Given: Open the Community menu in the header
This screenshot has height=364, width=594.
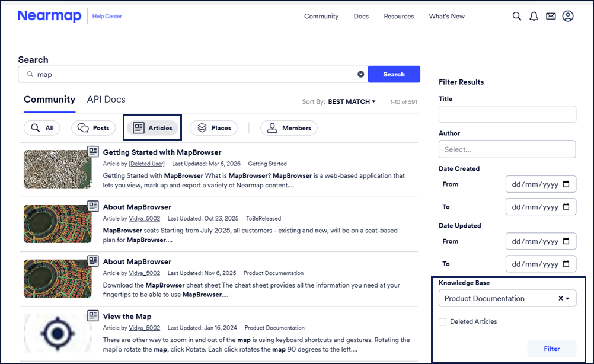Looking at the screenshot, I should tap(321, 16).
